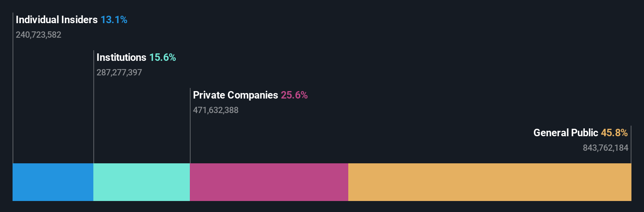Select the Institutions label

pyautogui.click(x=121, y=57)
